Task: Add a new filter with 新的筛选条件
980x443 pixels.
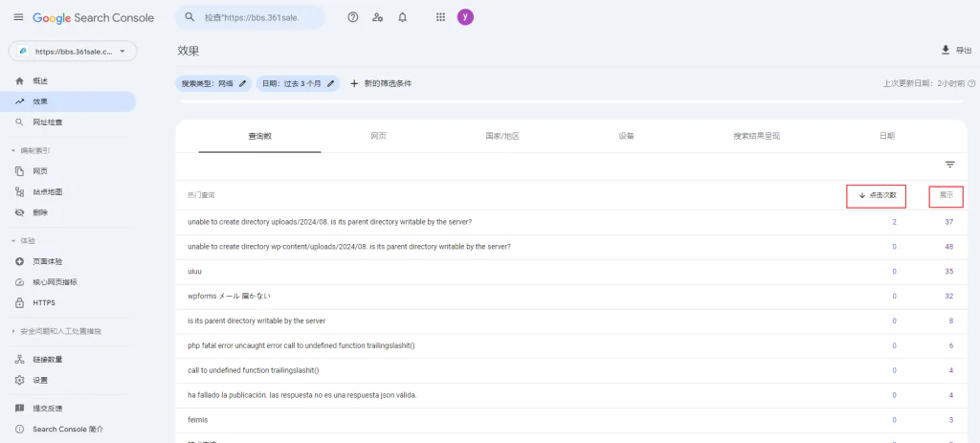Action: [x=380, y=84]
